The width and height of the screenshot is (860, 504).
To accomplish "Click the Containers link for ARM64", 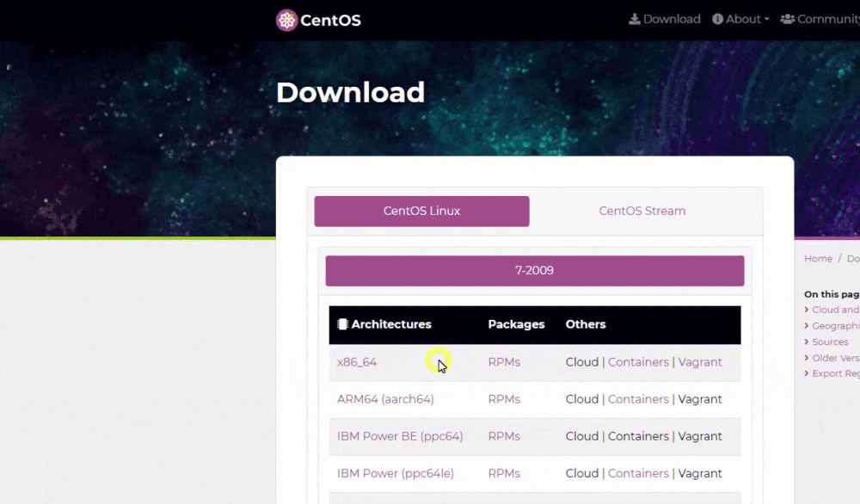I will pyautogui.click(x=638, y=399).
